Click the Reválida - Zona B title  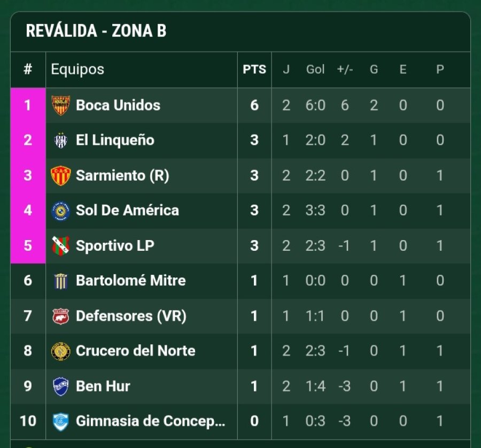click(96, 31)
